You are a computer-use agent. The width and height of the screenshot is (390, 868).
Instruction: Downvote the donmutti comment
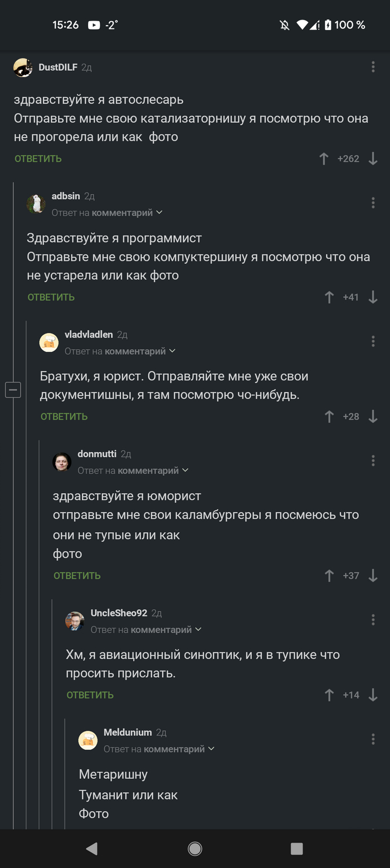pos(373,575)
